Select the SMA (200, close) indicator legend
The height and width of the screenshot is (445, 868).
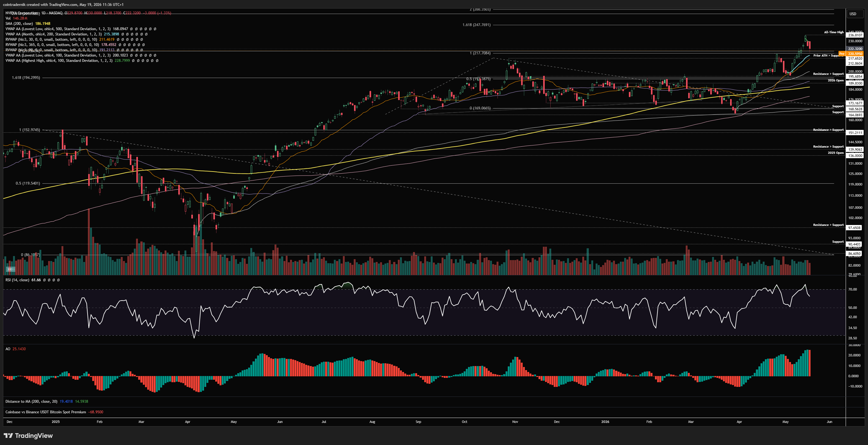(x=28, y=24)
